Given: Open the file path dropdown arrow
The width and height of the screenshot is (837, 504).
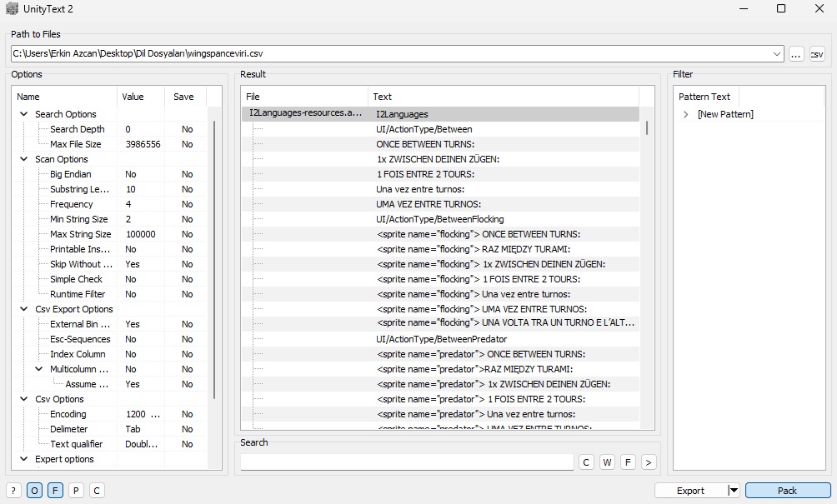Looking at the screenshot, I should click(x=777, y=54).
